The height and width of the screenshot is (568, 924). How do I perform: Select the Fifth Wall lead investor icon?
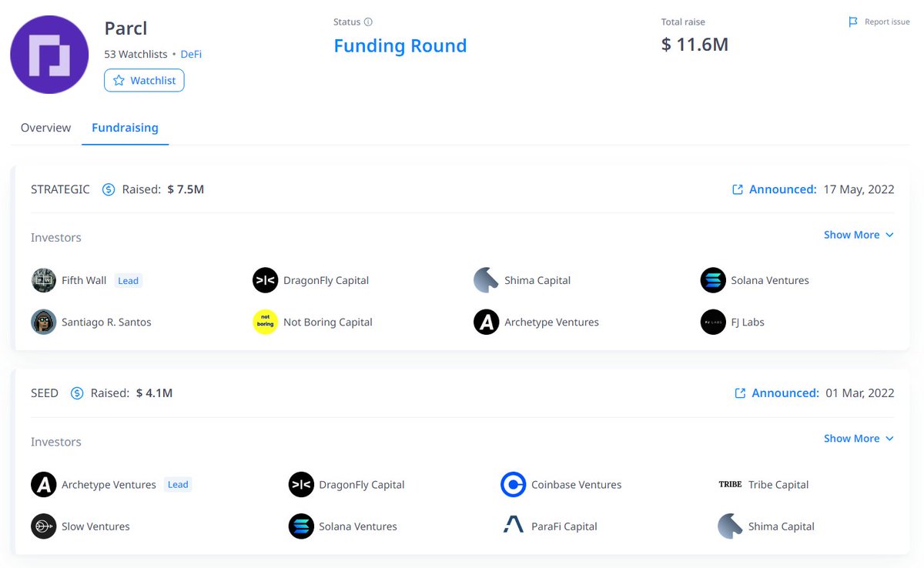[x=44, y=280]
